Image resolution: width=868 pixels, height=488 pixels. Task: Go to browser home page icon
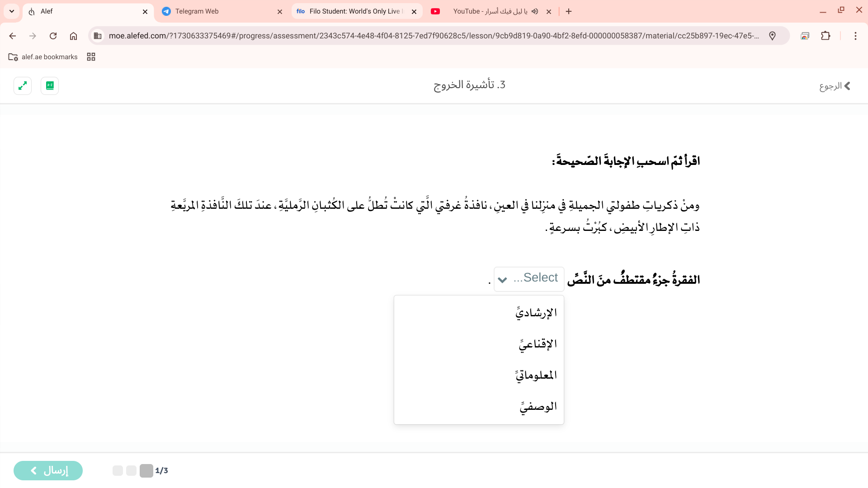tap(73, 36)
